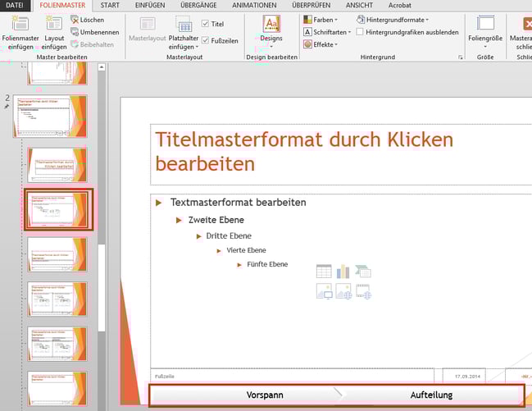
Task: Select the title slide layout thumbnail below master 2
Action: [57, 164]
